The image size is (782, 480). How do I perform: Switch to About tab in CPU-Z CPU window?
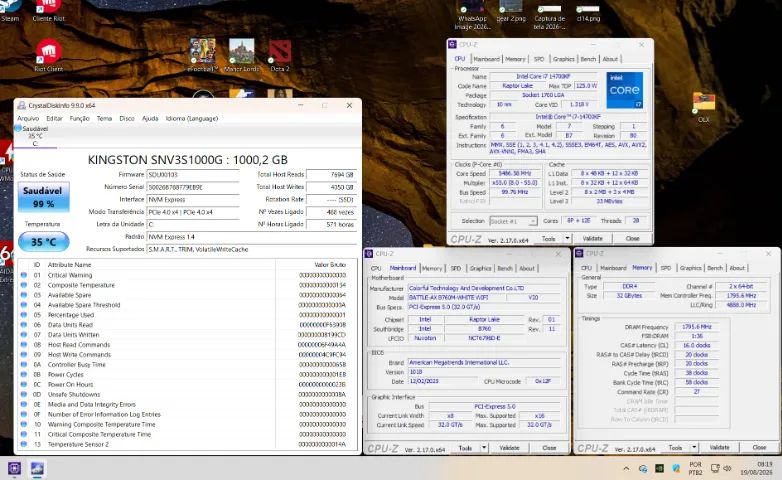[610, 59]
